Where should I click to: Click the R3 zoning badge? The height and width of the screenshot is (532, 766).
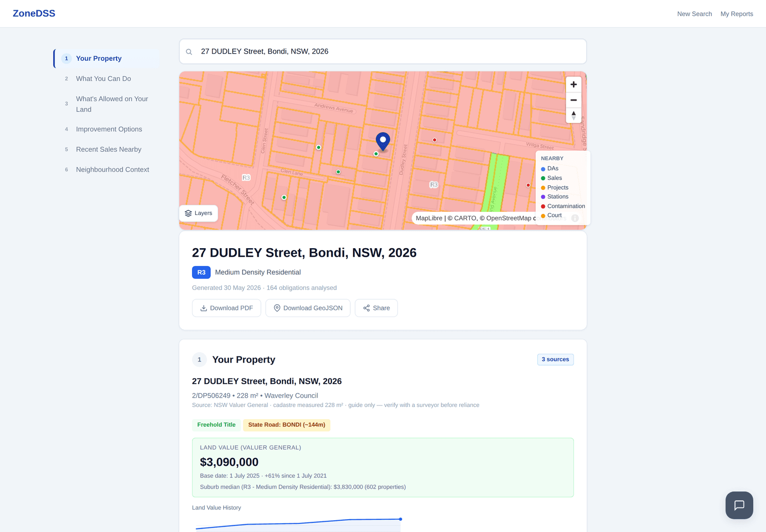click(201, 273)
